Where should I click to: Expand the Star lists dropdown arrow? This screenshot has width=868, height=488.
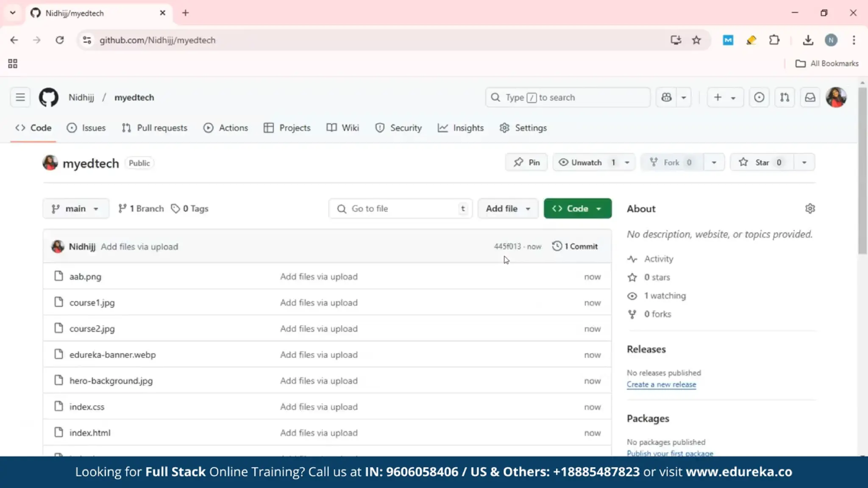tap(804, 162)
